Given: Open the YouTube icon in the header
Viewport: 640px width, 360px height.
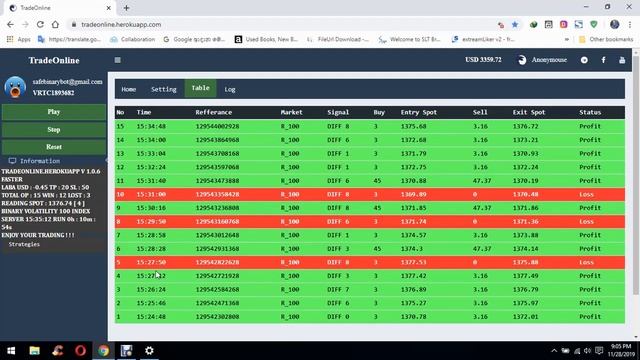Looking at the screenshot, I should [x=622, y=60].
